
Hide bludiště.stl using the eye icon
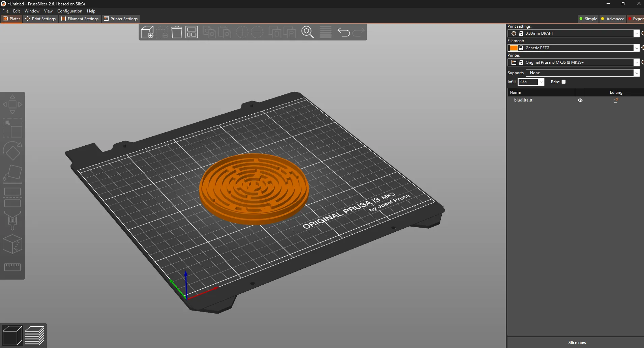tap(580, 100)
